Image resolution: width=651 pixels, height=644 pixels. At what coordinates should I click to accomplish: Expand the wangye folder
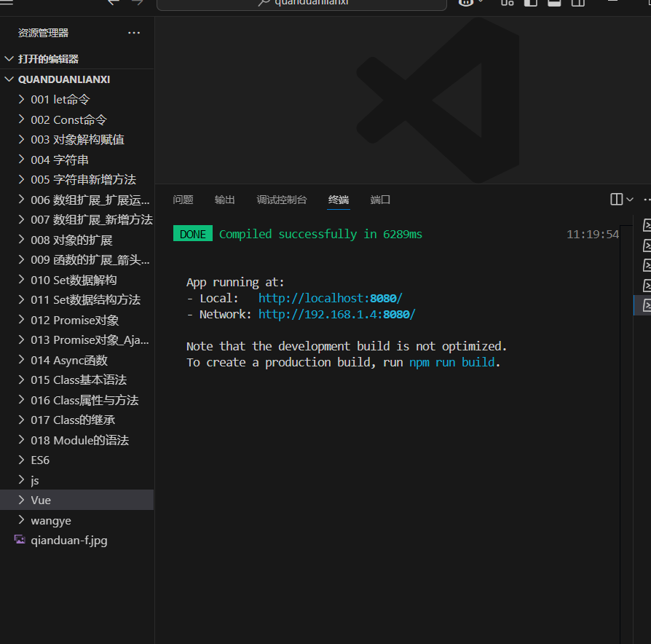[76, 520]
